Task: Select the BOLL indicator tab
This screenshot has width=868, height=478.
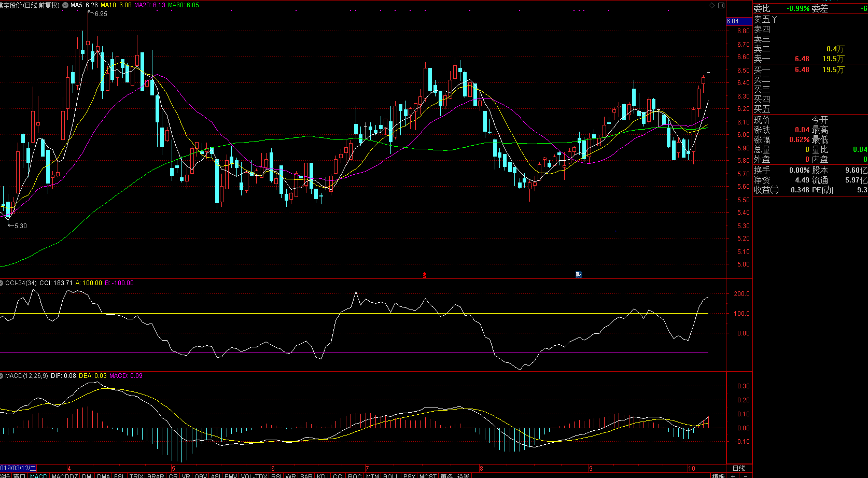Action: pos(390,475)
